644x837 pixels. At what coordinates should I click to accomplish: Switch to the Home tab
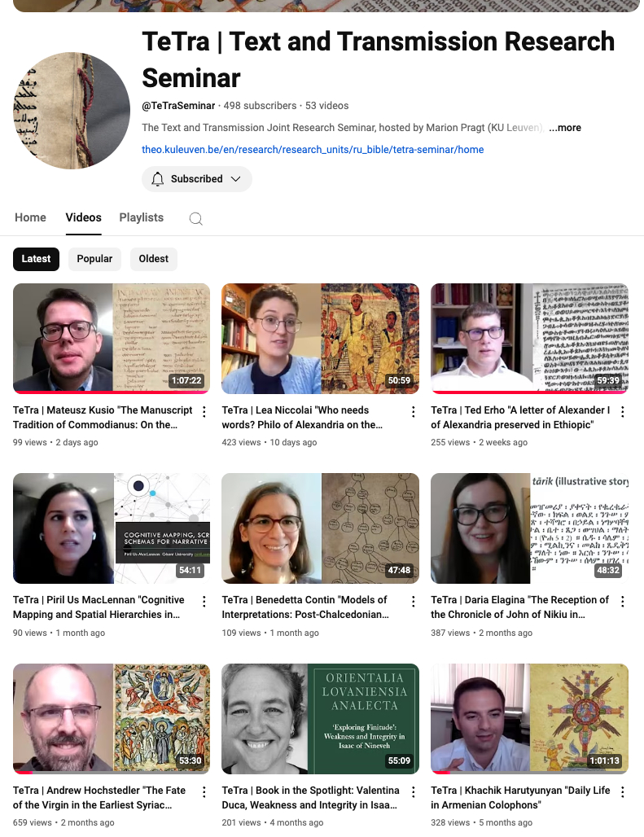click(x=30, y=217)
